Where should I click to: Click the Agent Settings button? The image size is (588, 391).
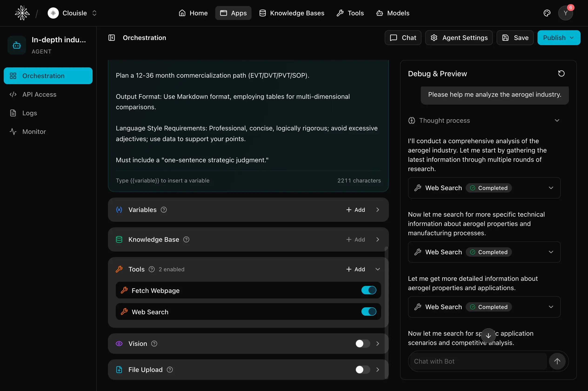coord(459,38)
